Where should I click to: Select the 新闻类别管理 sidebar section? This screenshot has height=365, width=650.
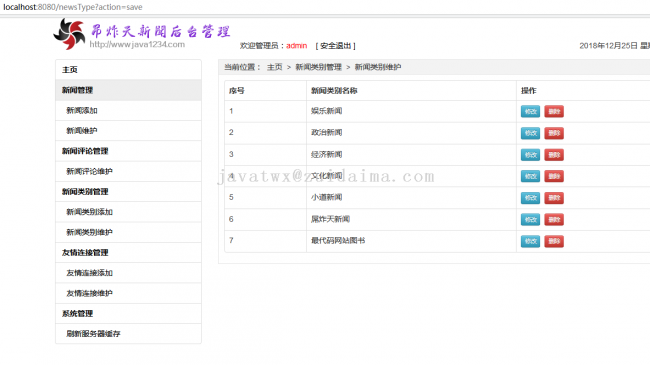pos(129,192)
